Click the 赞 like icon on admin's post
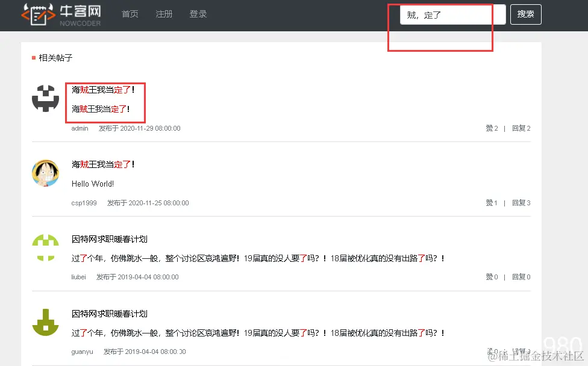 pos(489,128)
